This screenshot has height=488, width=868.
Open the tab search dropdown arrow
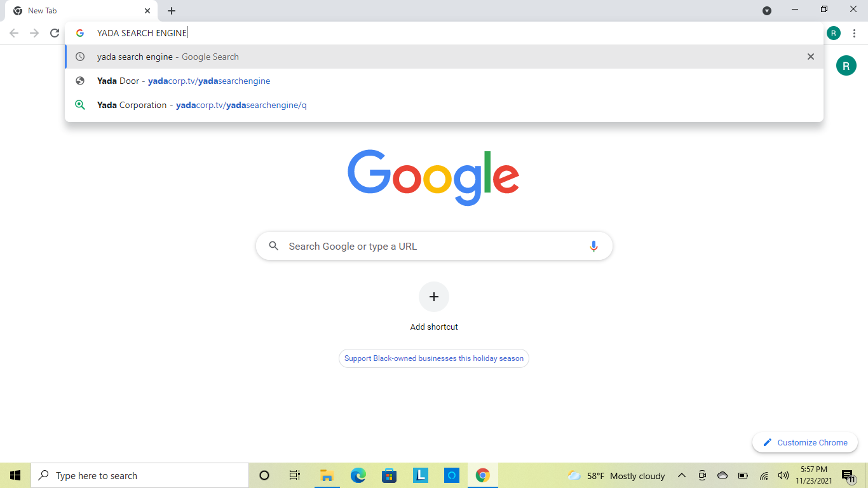[767, 11]
